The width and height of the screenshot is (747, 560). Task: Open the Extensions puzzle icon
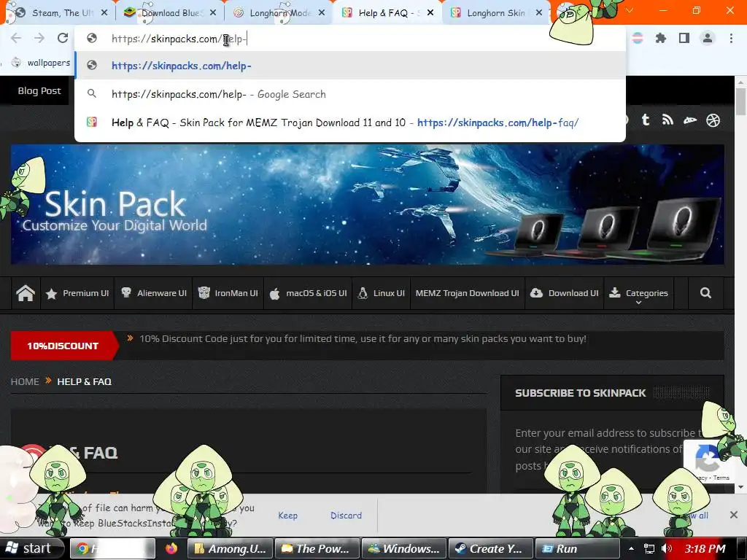click(661, 38)
